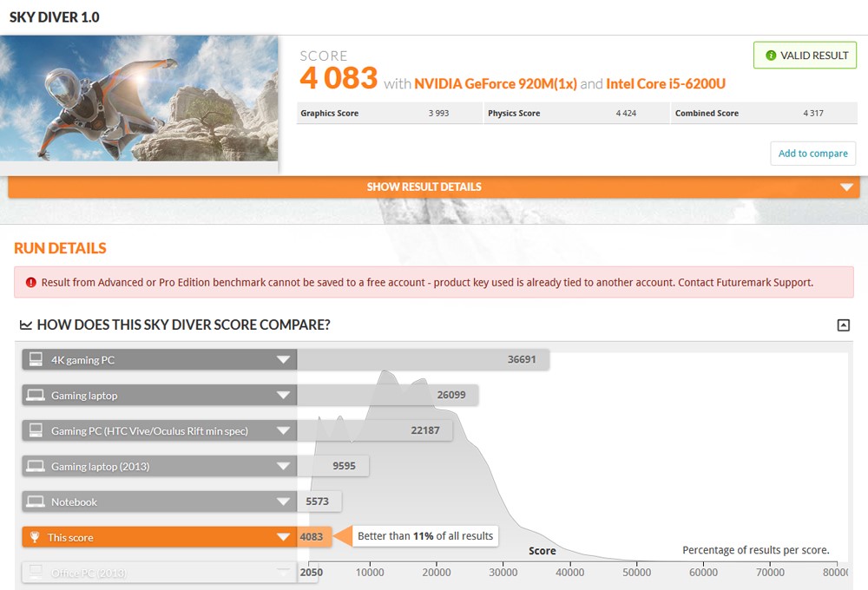Click Add to compare button

(812, 154)
